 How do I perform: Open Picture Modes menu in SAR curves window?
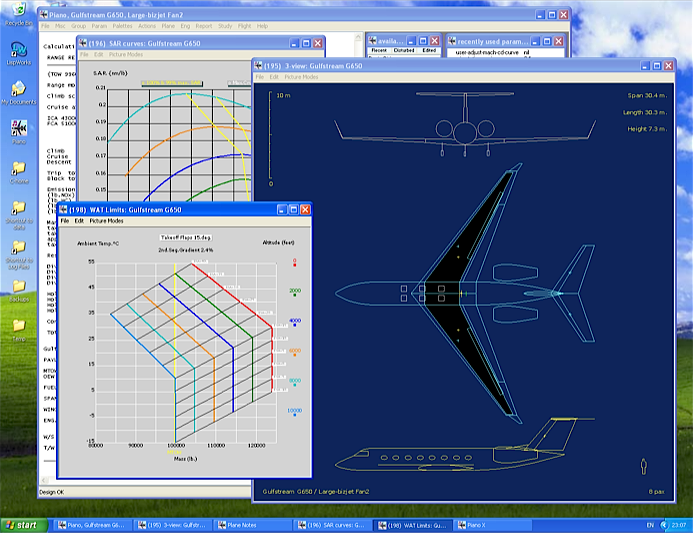point(126,54)
